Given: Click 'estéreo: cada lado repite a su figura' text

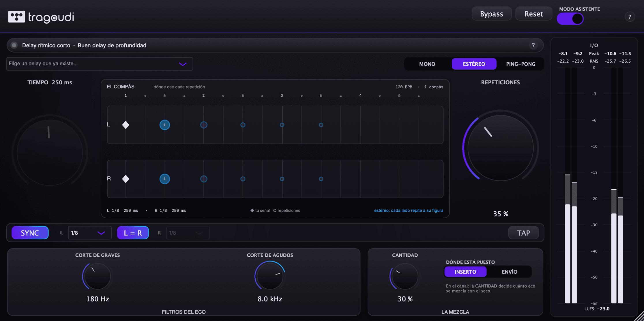Looking at the screenshot, I should pos(409,210).
